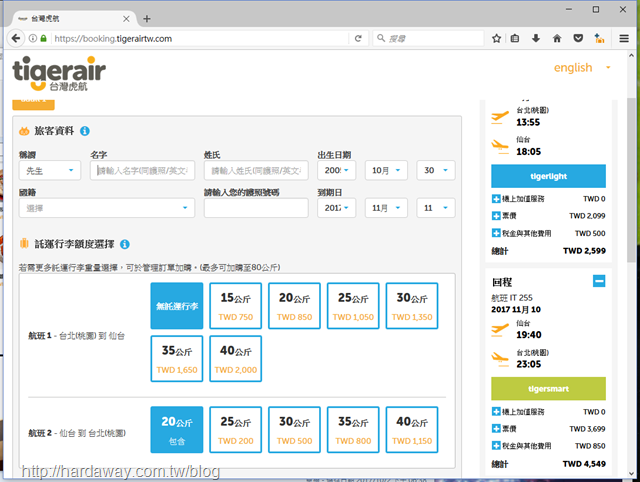Image resolution: width=640 pixels, height=482 pixels.
Task: Select 35公斤 TWD 800 baggage option
Action: [x=353, y=430]
